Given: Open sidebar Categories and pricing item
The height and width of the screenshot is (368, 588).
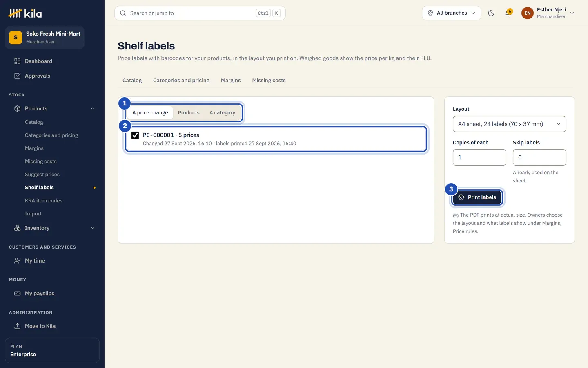Looking at the screenshot, I should [x=51, y=135].
